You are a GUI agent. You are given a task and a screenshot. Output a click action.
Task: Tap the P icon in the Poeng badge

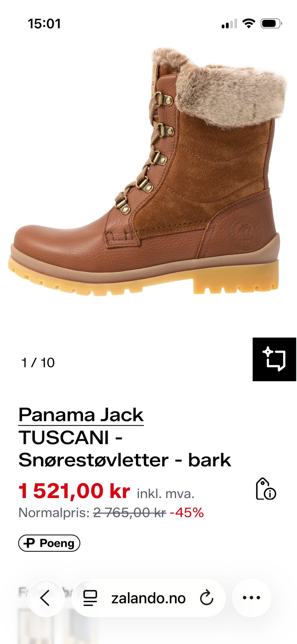(29, 543)
